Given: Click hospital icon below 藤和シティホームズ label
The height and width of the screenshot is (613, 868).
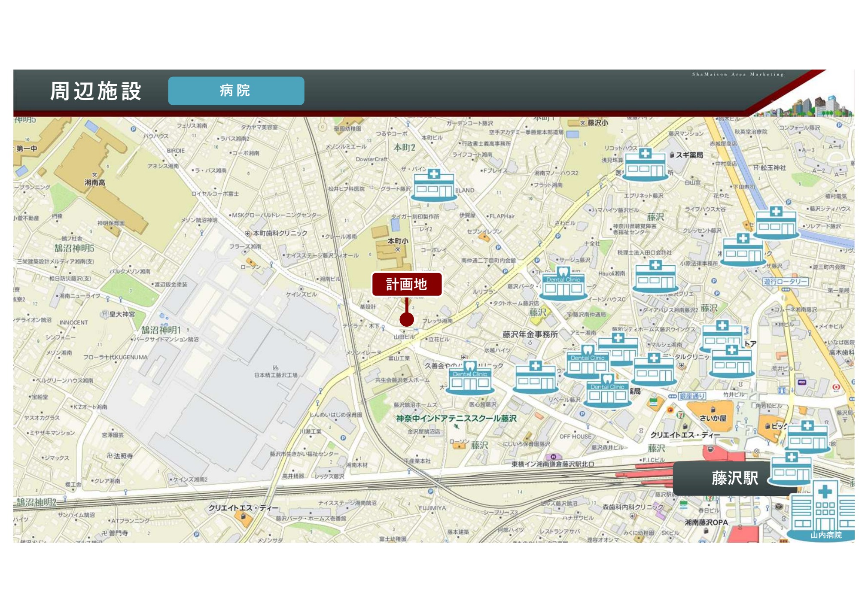Looking at the screenshot, I should tap(618, 349).
